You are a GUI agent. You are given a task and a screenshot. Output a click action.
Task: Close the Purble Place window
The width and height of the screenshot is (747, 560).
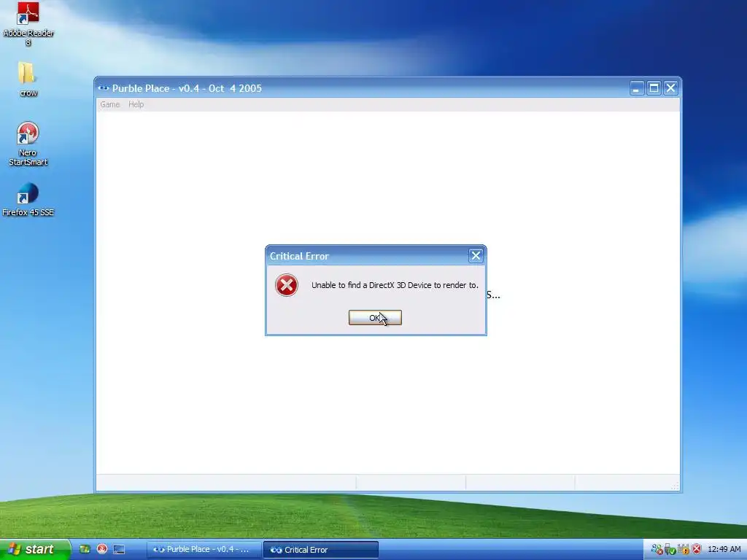tap(671, 88)
